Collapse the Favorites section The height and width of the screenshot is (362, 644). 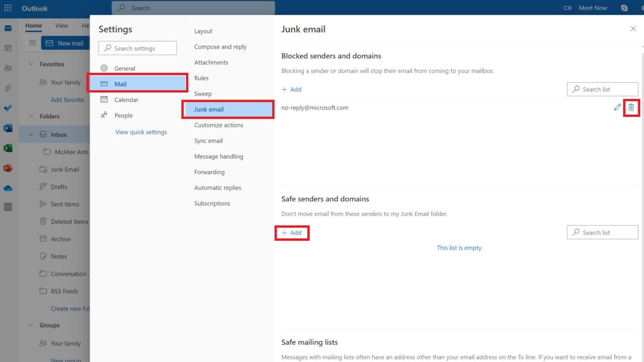[31, 64]
